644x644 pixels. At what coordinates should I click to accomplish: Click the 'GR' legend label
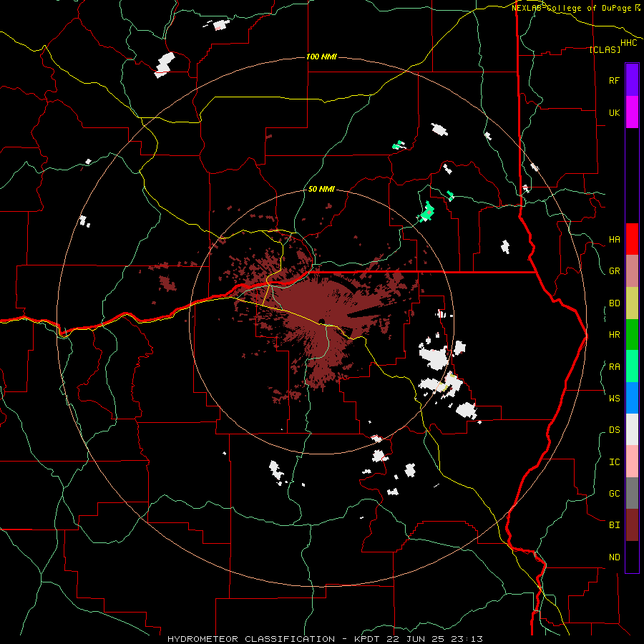(614, 271)
